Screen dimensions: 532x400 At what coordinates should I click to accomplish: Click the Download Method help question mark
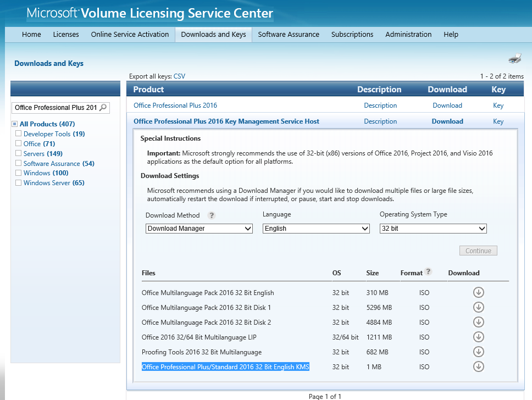point(212,215)
